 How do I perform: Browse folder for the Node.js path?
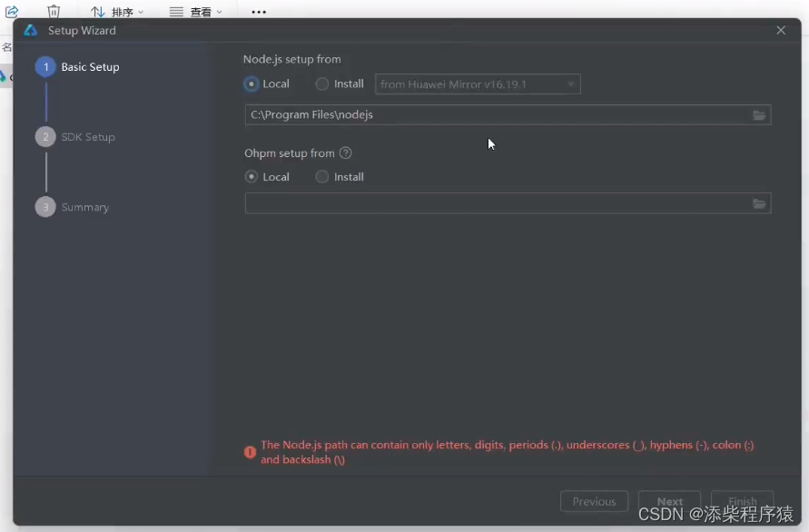(x=759, y=115)
